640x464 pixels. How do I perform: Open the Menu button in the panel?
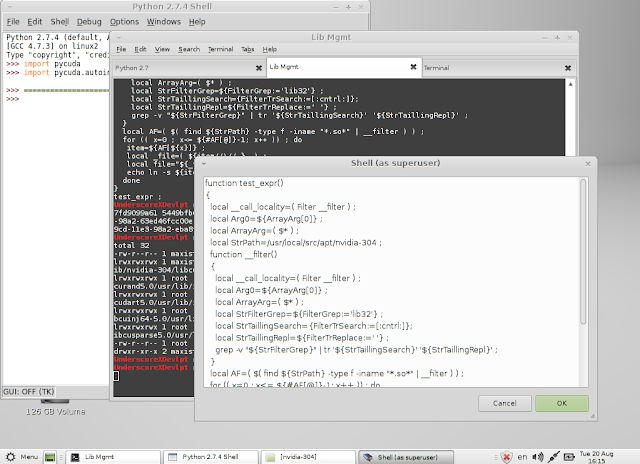22,457
